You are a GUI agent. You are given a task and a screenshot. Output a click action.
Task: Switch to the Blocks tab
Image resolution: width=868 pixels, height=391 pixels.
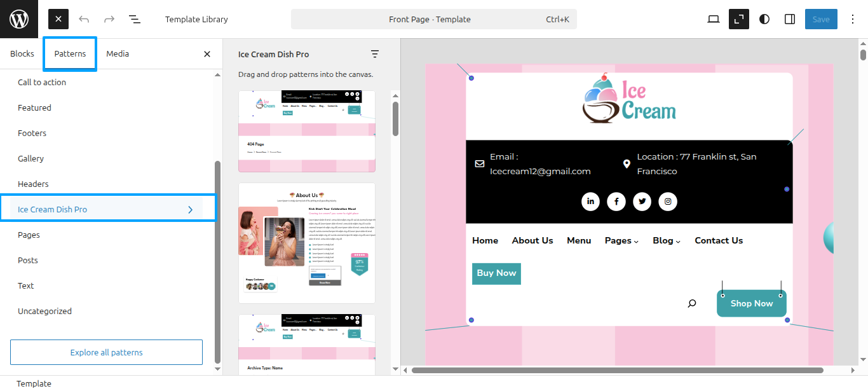click(x=22, y=53)
